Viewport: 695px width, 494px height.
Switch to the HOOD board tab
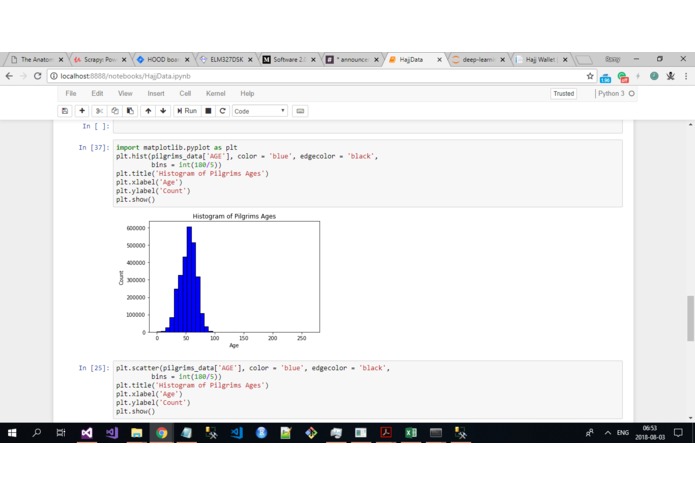click(162, 59)
